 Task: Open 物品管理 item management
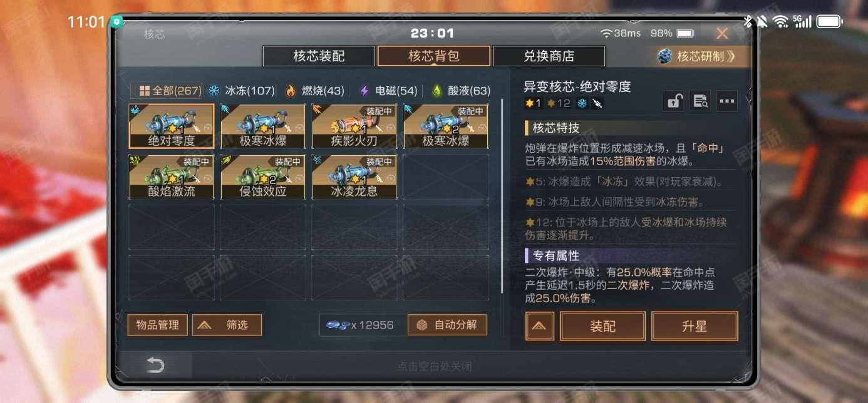coord(158,325)
